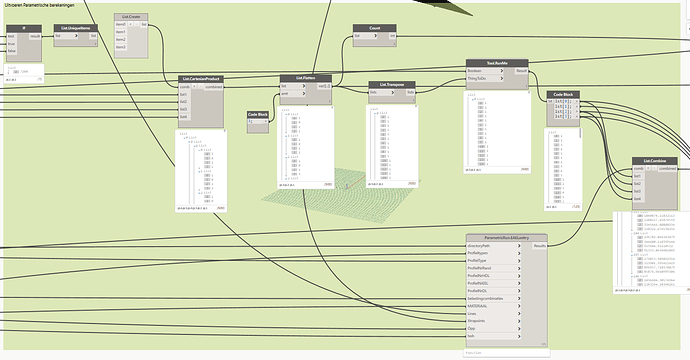690x360 pixels.
Task: Click scrollbar in Code Block preview list
Action: click(x=580, y=133)
